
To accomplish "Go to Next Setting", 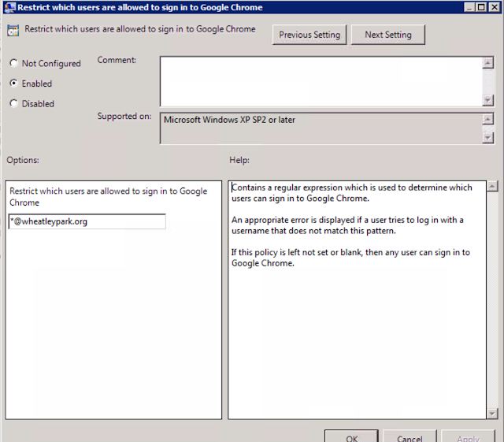I will tap(388, 35).
